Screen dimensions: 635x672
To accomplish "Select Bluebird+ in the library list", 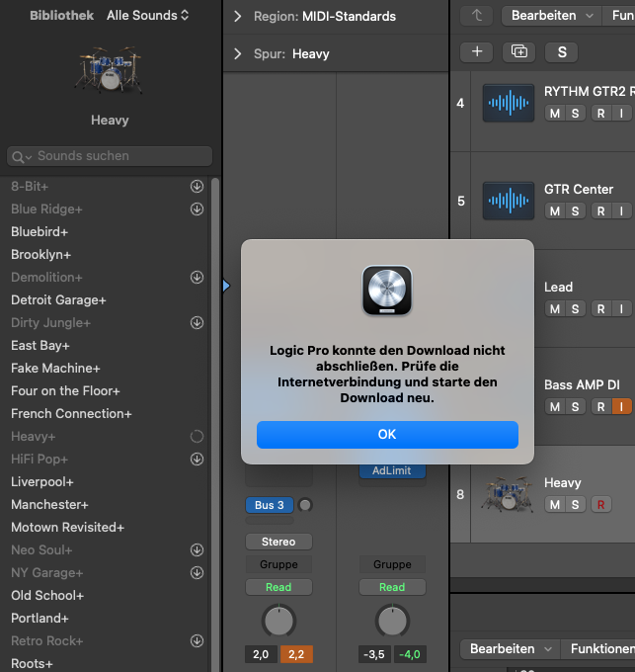I will 40,232.
